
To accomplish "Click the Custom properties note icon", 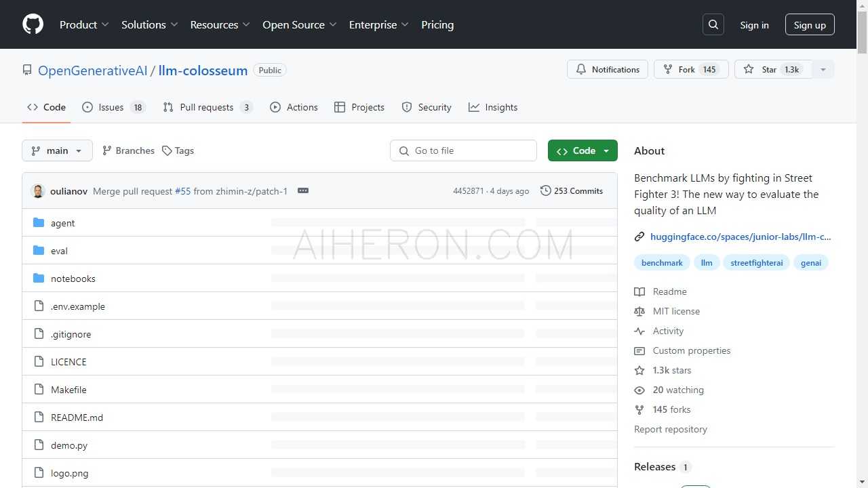I will [x=639, y=350].
